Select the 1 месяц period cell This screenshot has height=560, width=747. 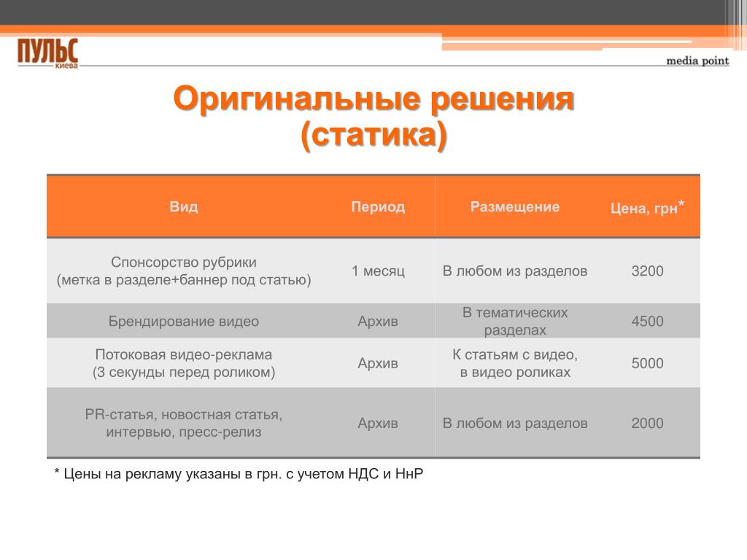pos(378,271)
